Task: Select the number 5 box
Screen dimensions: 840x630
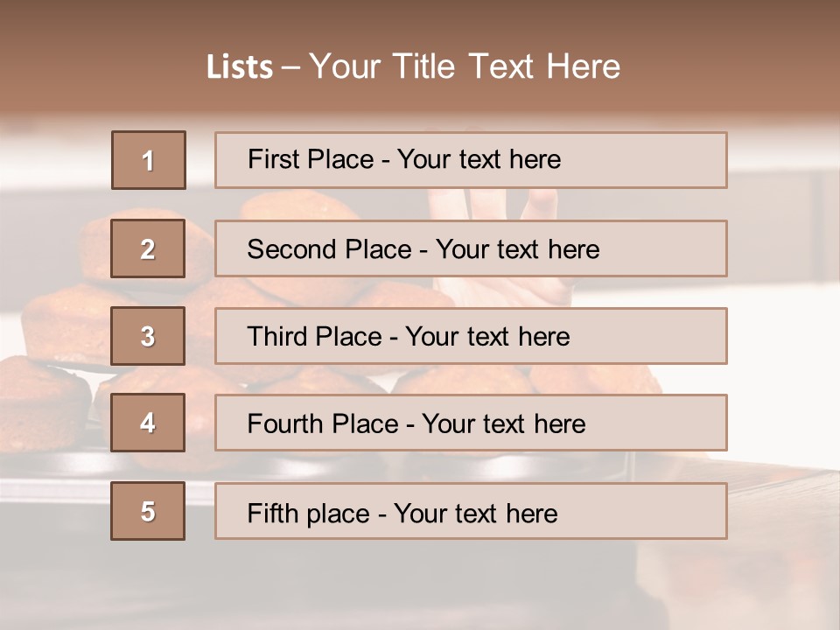Action: point(148,511)
